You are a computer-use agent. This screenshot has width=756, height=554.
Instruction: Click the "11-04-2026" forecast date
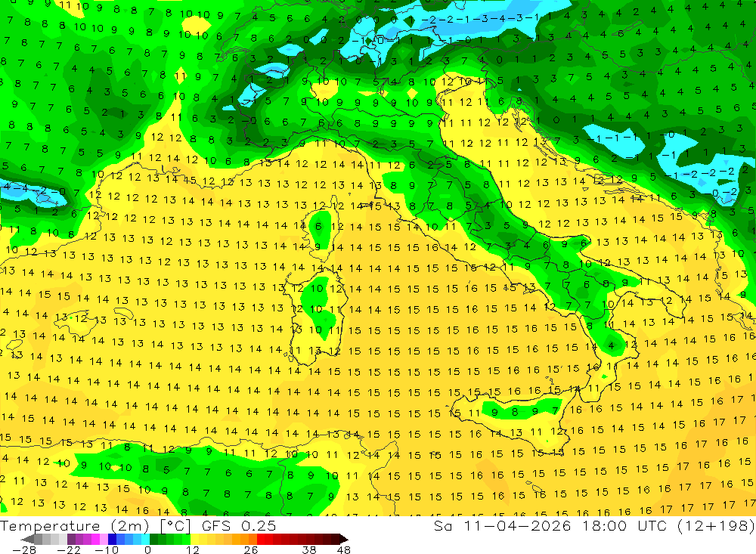[x=517, y=525]
